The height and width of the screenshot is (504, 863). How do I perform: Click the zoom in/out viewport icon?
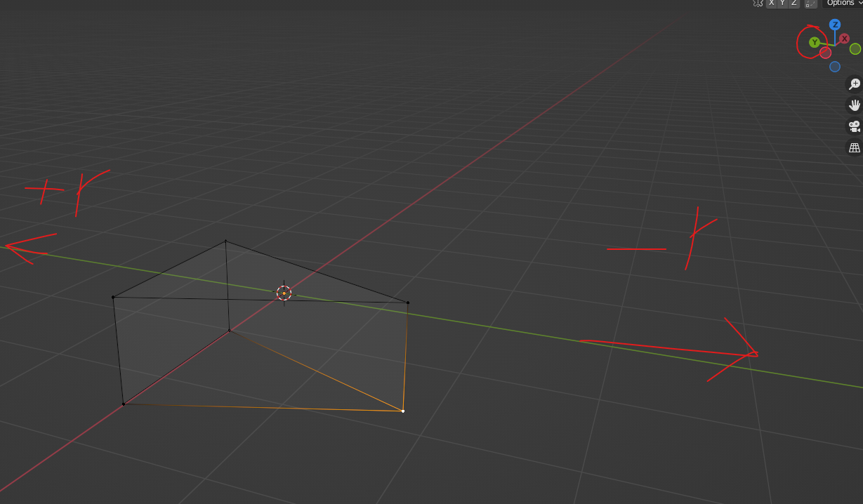(x=854, y=84)
